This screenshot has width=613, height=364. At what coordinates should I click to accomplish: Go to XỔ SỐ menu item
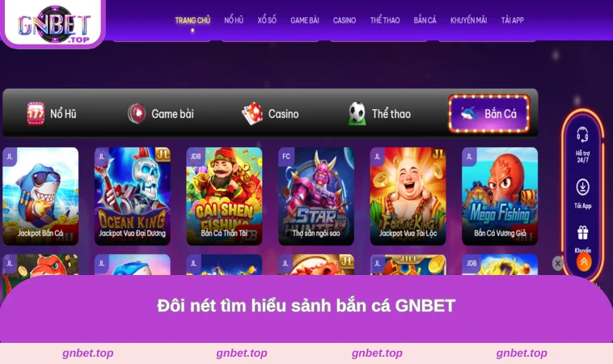click(x=267, y=20)
